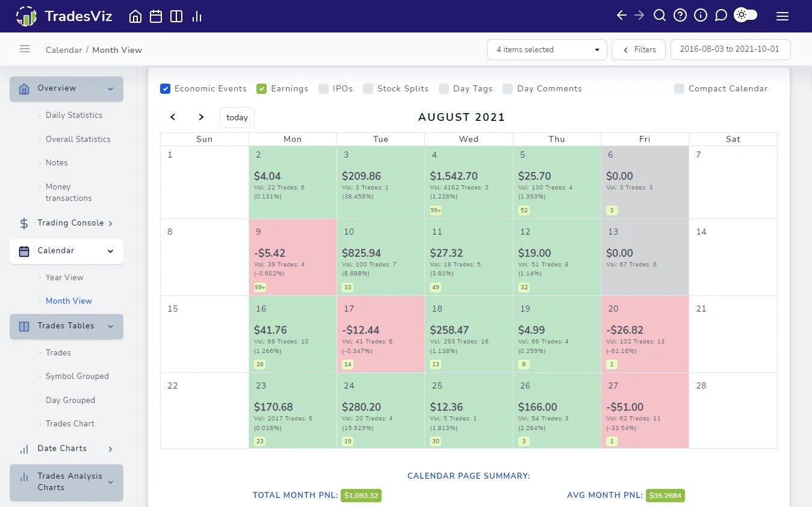Collapse the Calendar section chevron

tap(110, 251)
